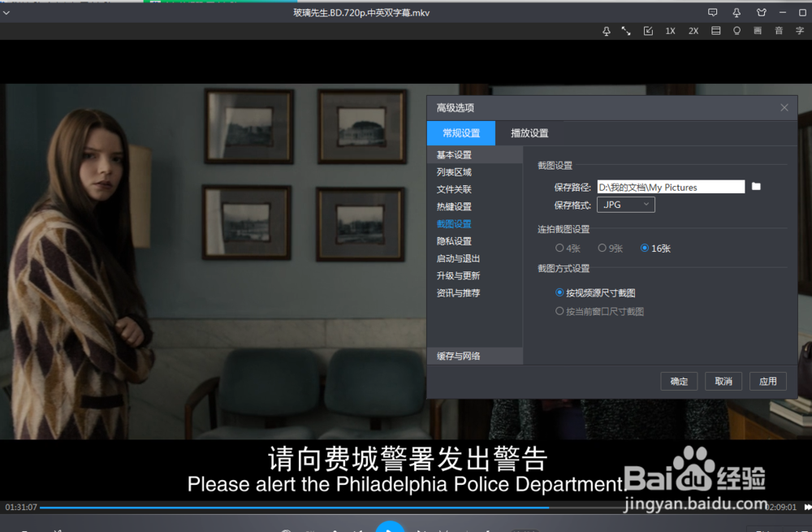Image resolution: width=812 pixels, height=532 pixels.
Task: Confirm with the 确定 button
Action: (679, 381)
